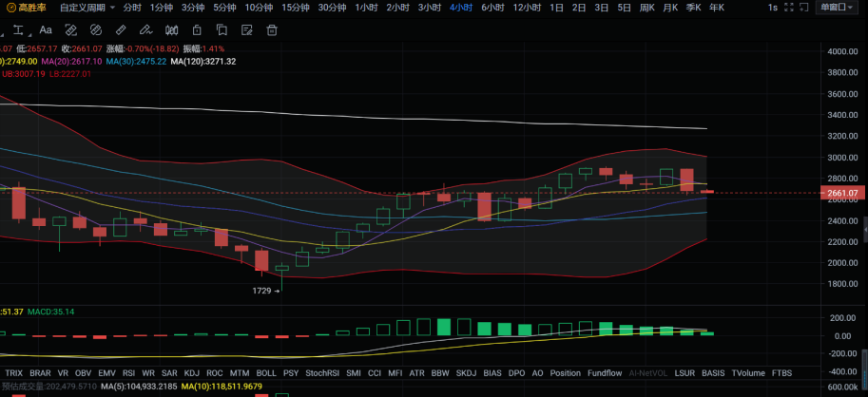Screen dimensions: 868x397
Task: Click the 4000.00 price axis label
Action: point(842,51)
